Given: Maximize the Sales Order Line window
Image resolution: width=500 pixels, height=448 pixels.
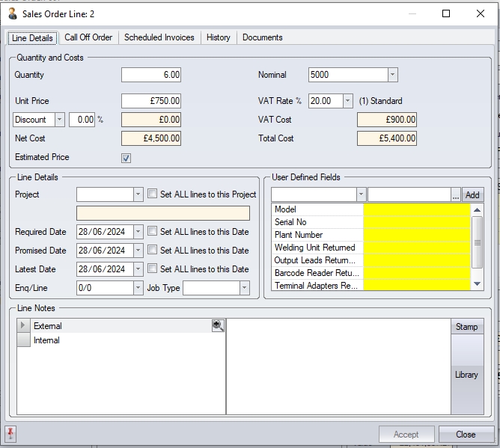Looking at the screenshot, I should click(446, 13).
